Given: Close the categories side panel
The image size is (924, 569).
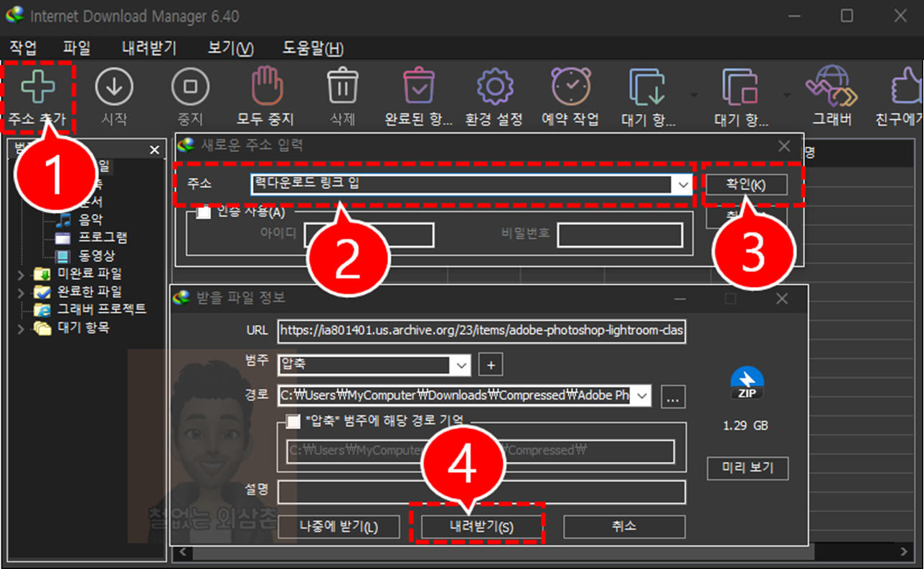Looking at the screenshot, I should (154, 150).
